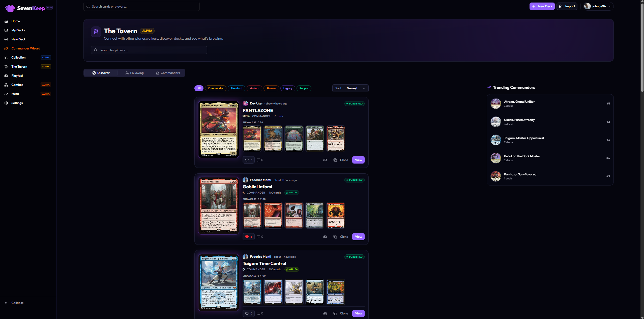
Task: Click The Tavern header mug icon
Action: (96, 32)
